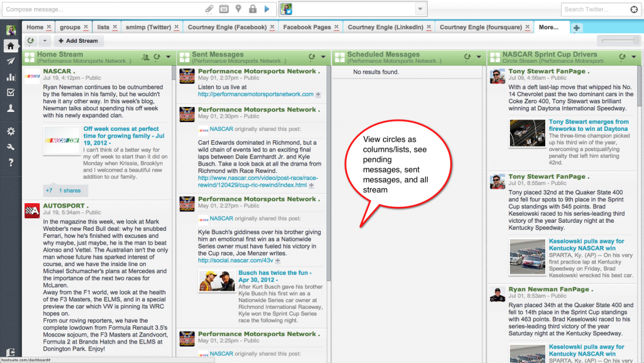
Task: Open the NASCAR Sprint Cup Drivers options dropdown
Action: (634, 57)
